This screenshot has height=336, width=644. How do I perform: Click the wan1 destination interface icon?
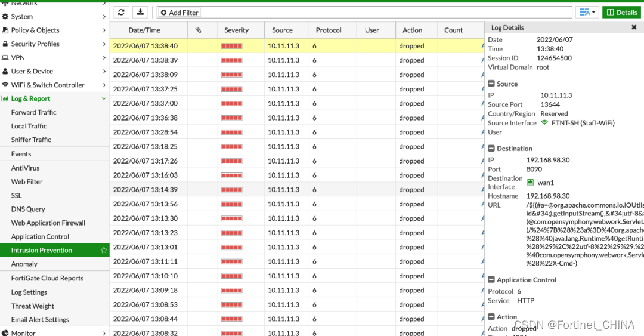531,182
